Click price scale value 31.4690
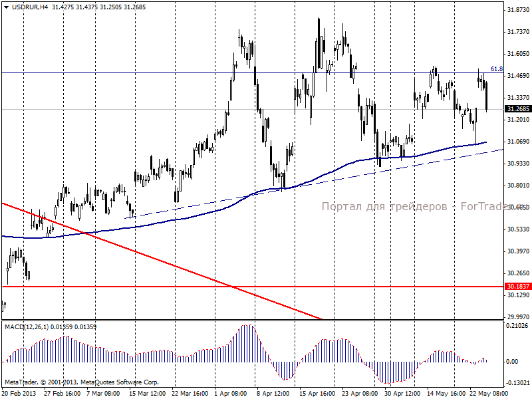Image resolution: width=532 pixels, height=399 pixels. pyautogui.click(x=518, y=75)
